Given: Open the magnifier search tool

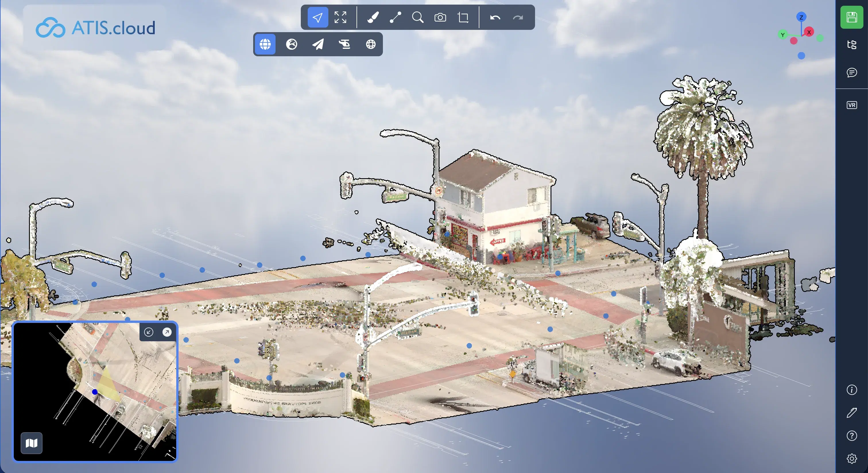Looking at the screenshot, I should coord(418,18).
